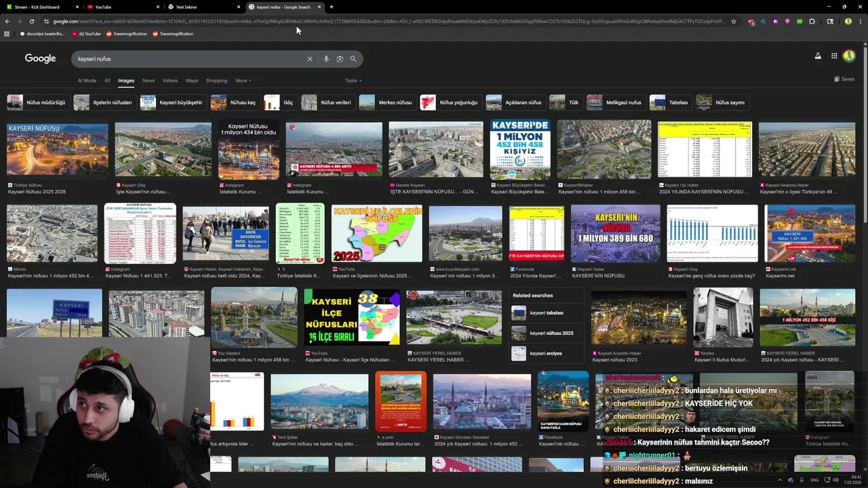Switch to Videos results tab
Viewport: 868px width, 488px height.
(x=170, y=81)
